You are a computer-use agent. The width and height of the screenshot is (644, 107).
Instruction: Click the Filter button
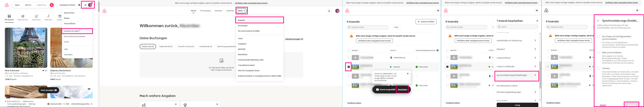click(x=396, y=27)
